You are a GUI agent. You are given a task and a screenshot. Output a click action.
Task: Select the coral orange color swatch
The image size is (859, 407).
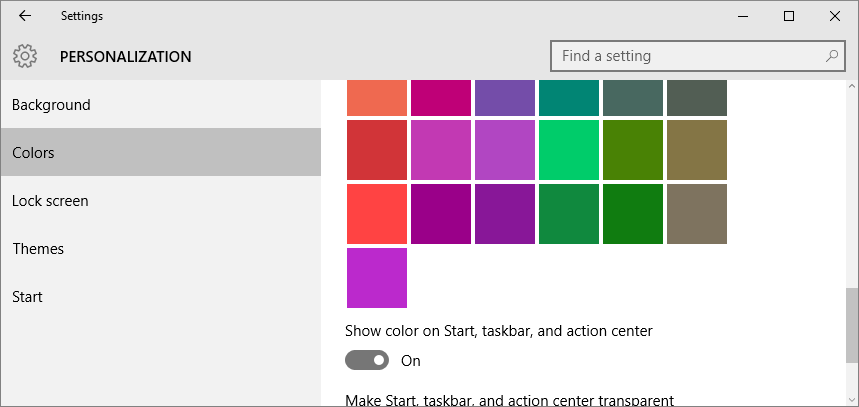pyautogui.click(x=377, y=97)
